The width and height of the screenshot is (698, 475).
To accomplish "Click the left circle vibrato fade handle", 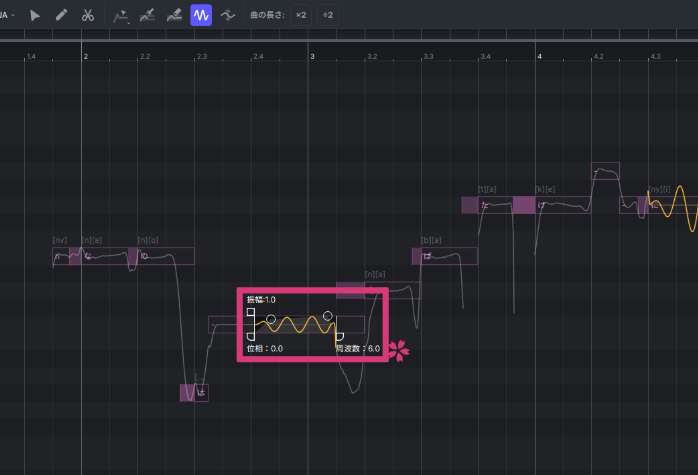I will 270,317.
